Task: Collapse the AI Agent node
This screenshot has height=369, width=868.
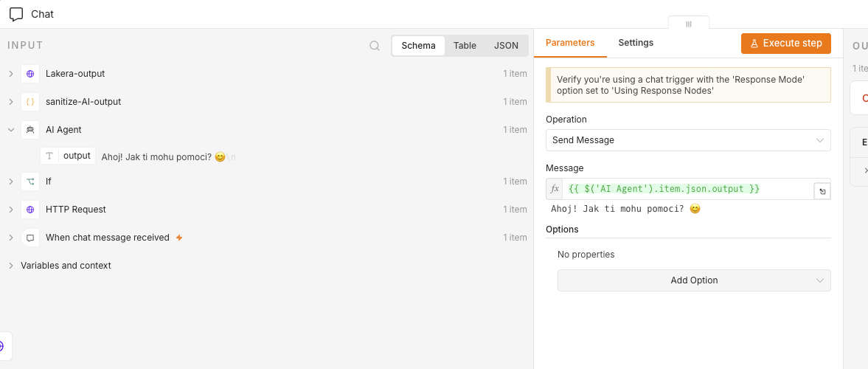Action: pos(10,130)
